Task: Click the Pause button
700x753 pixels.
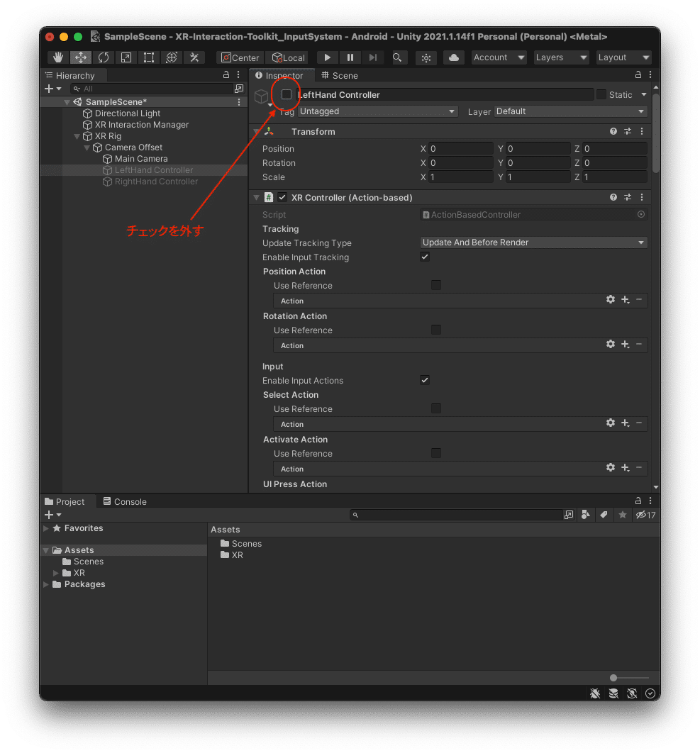Action: (350, 57)
